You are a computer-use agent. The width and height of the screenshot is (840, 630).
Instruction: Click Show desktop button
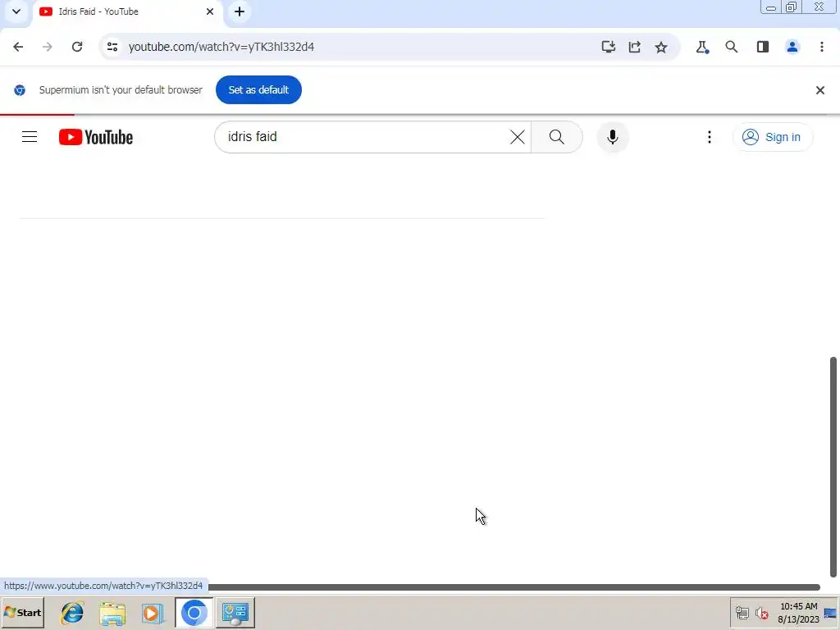tap(831, 612)
